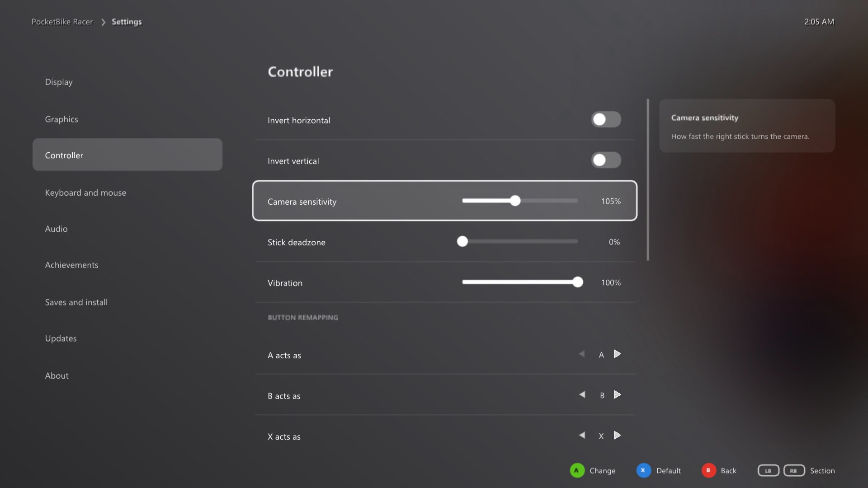
Task: Click the blue X button Default icon
Action: coord(643,470)
